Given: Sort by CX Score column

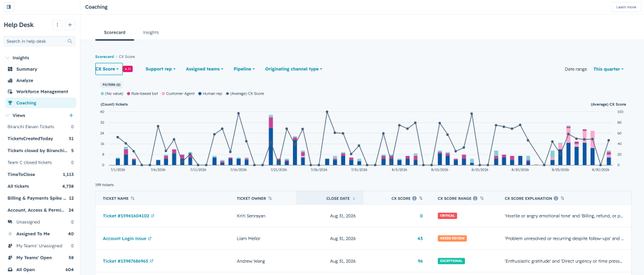Looking at the screenshot, I should click(x=421, y=198).
